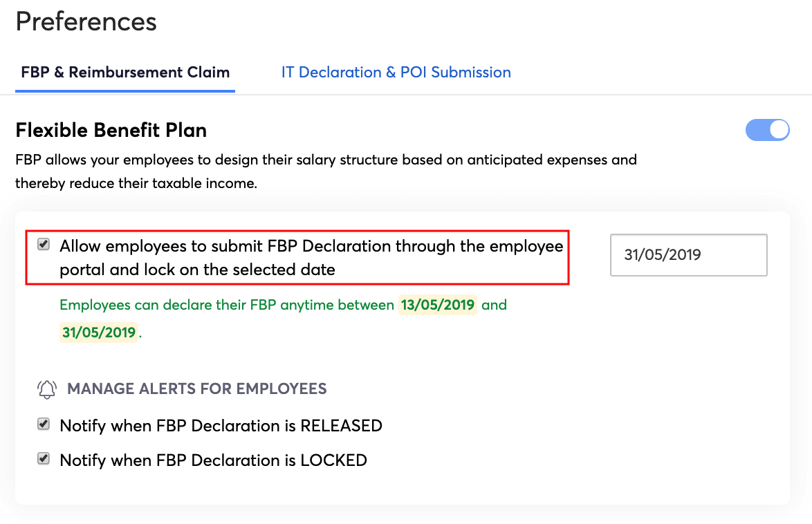This screenshot has width=812, height=524.
Task: Disable the Flexible Benefit Plan toggle
Action: pyautogui.click(x=768, y=130)
